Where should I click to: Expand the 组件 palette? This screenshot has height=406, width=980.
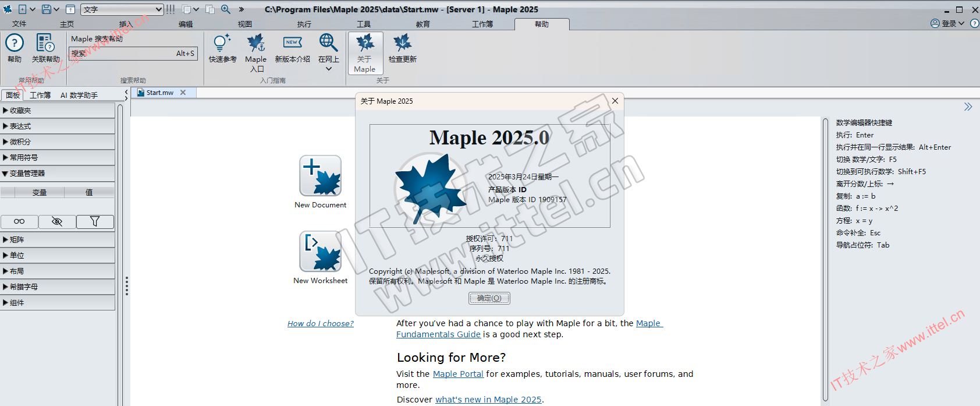pos(58,303)
